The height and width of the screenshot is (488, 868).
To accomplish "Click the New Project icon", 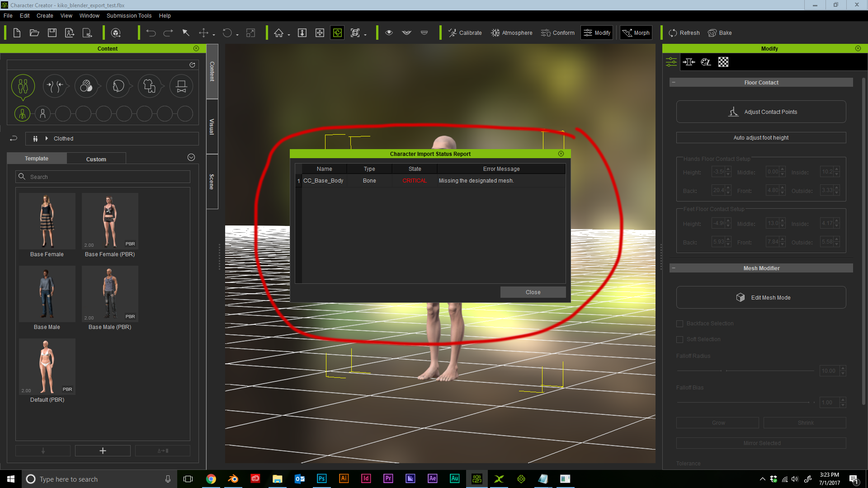I will click(x=17, y=33).
